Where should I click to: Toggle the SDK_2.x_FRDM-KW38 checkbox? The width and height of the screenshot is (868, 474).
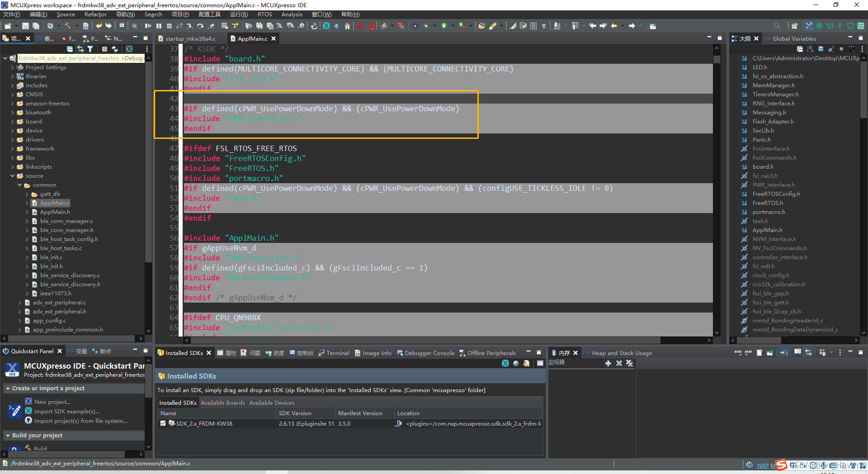click(163, 423)
